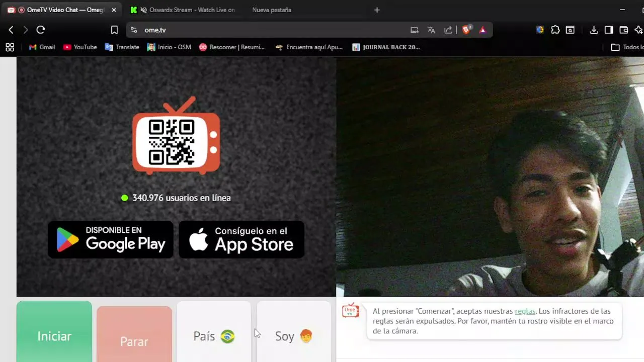This screenshot has height=362, width=644.
Task: Minimize the browser window
Action: coord(622,10)
